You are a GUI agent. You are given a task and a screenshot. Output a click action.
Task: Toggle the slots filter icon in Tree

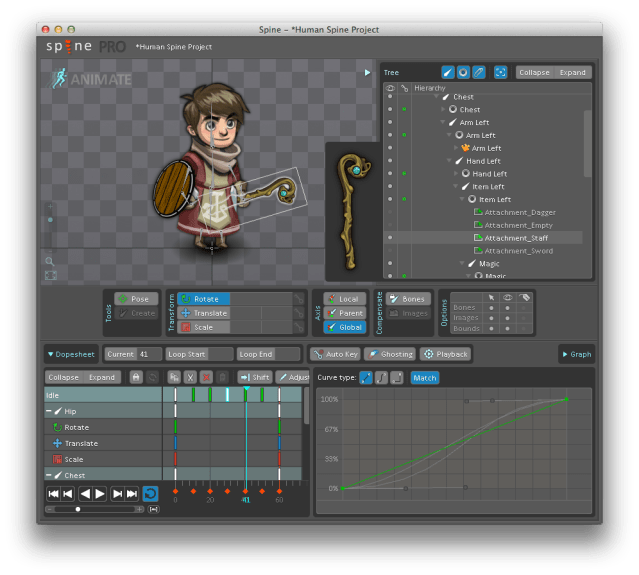463,72
